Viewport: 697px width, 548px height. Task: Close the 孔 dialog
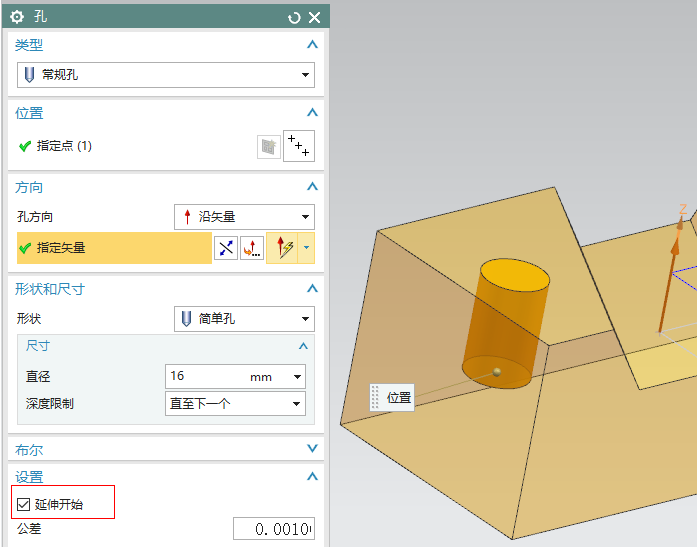point(314,17)
